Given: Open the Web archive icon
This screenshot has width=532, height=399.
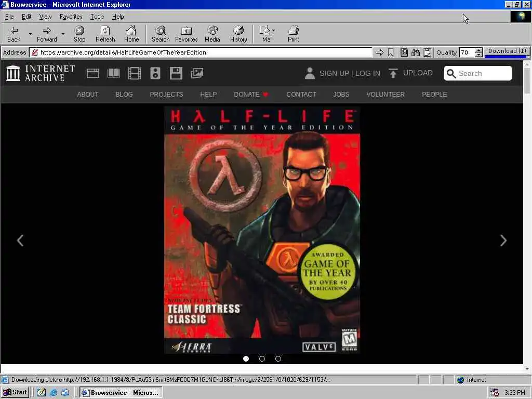Looking at the screenshot, I should pyautogui.click(x=92, y=73).
